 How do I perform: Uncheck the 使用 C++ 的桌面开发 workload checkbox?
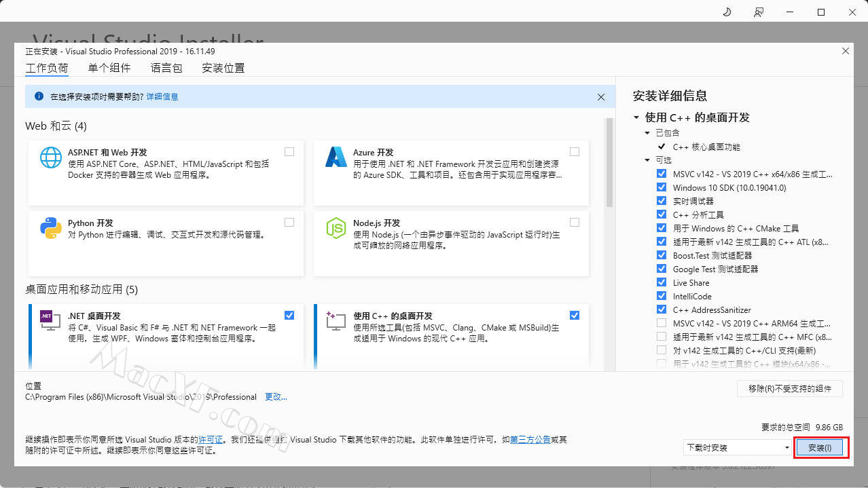[575, 315]
